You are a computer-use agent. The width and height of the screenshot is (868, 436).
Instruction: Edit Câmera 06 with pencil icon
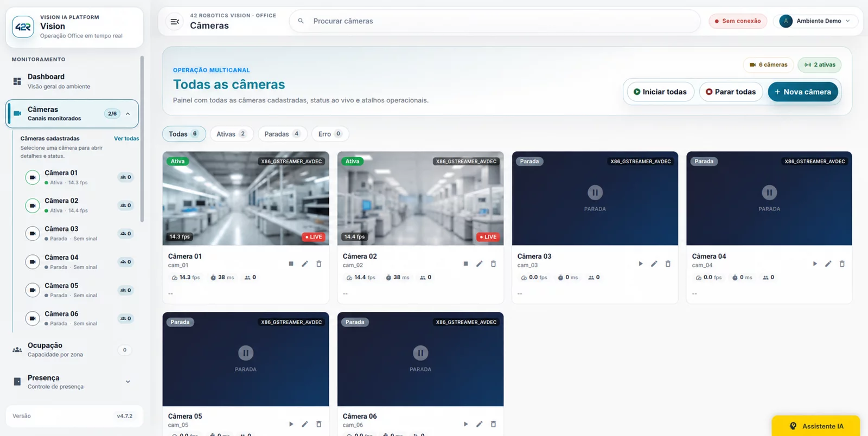479,424
